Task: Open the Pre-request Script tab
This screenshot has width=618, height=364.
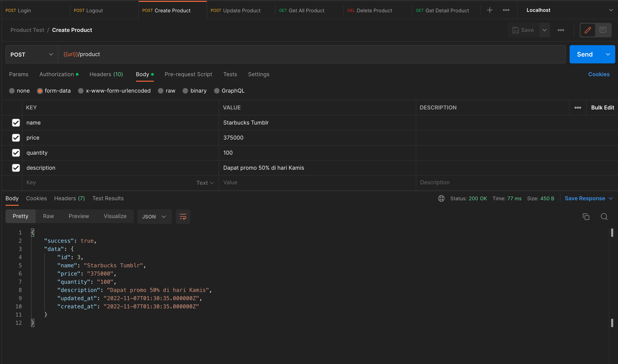Action: point(188,74)
